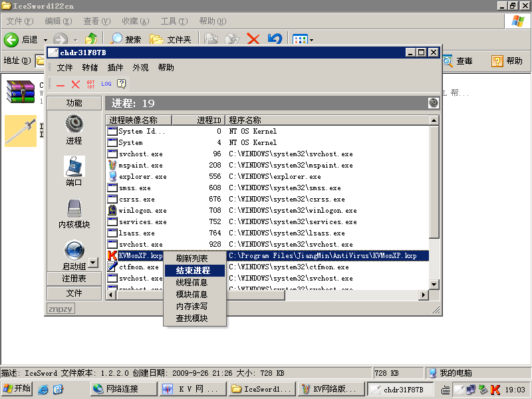Expand the sidebar scroll-down arrow near 启动组
Viewport: 532px width, 399px height.
[x=92, y=262]
